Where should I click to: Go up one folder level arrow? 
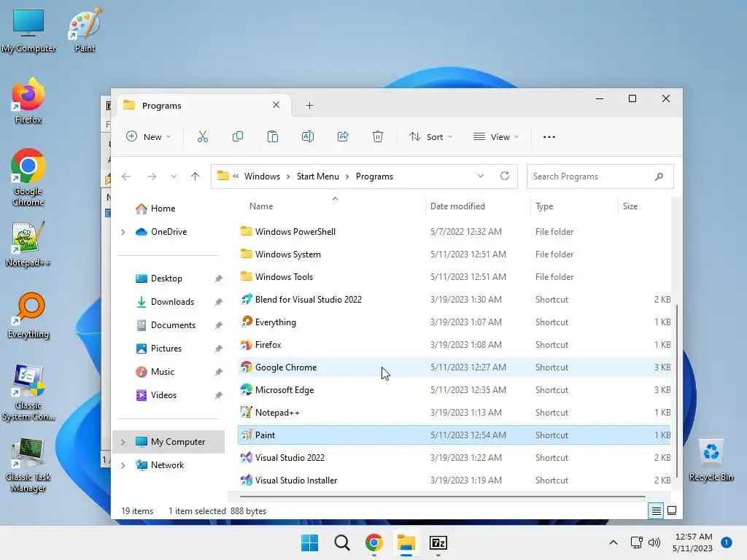(195, 176)
